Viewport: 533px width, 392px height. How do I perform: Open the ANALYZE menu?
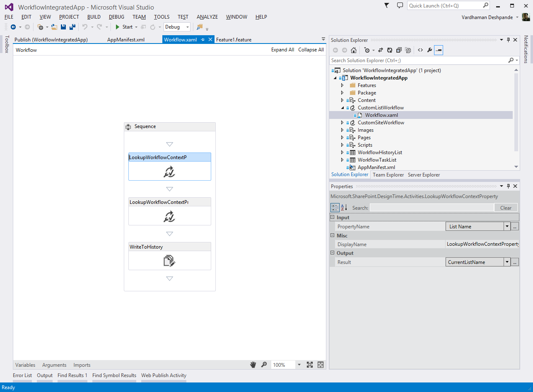[x=207, y=17]
